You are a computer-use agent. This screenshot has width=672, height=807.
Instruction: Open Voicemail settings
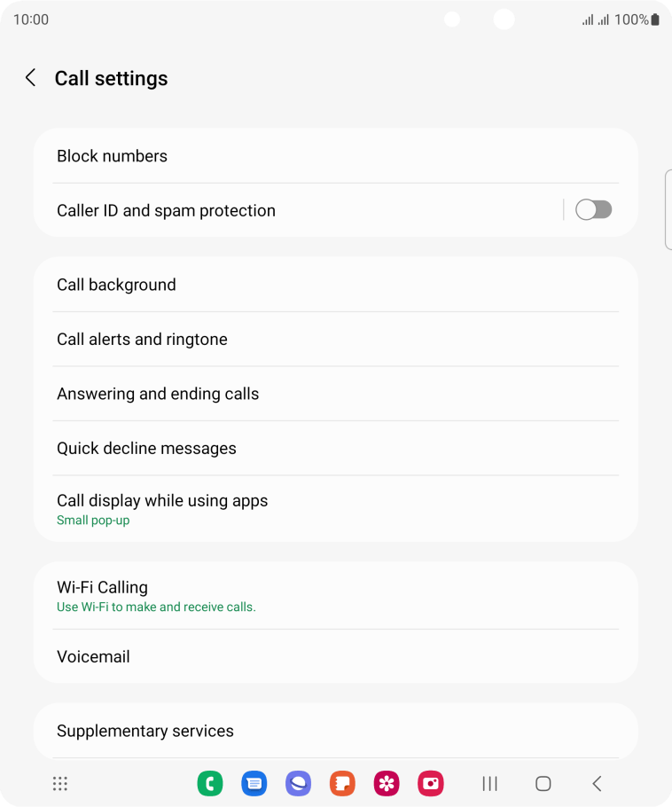(x=335, y=657)
